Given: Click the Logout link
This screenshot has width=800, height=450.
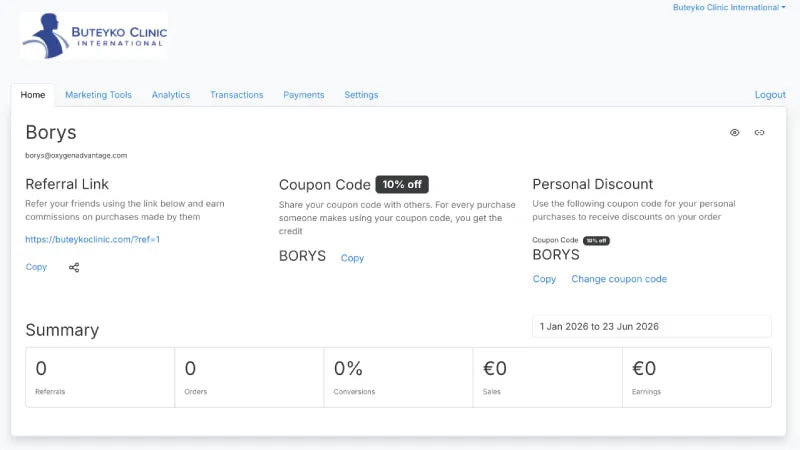Looking at the screenshot, I should [770, 95].
